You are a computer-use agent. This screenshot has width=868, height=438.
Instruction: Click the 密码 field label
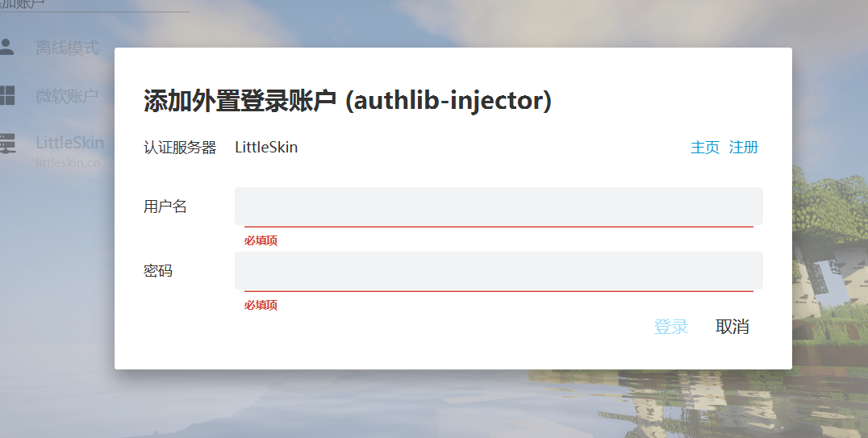(x=158, y=271)
